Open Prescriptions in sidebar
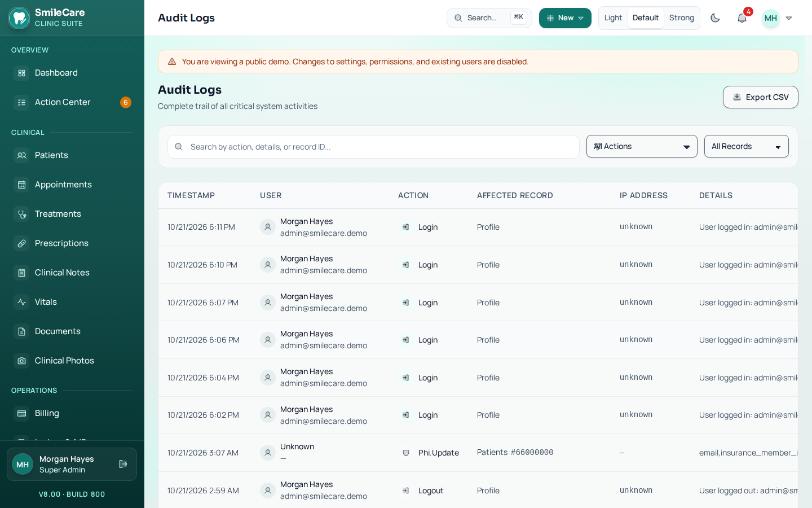 click(72, 243)
